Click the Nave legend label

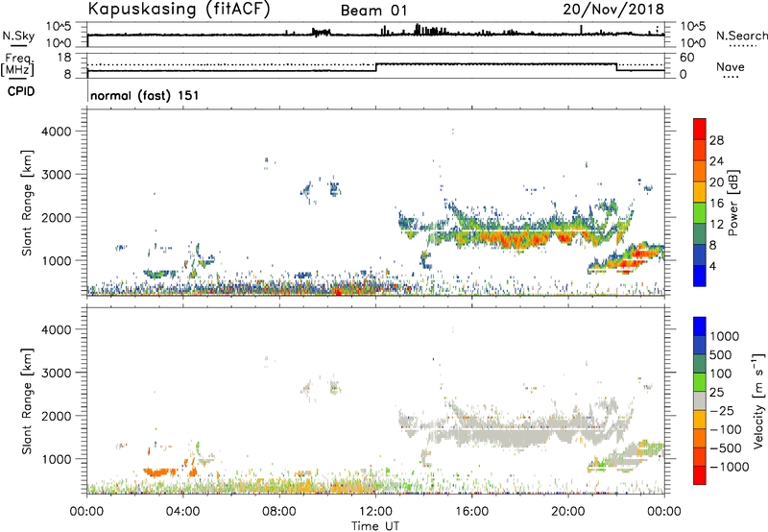[x=731, y=66]
